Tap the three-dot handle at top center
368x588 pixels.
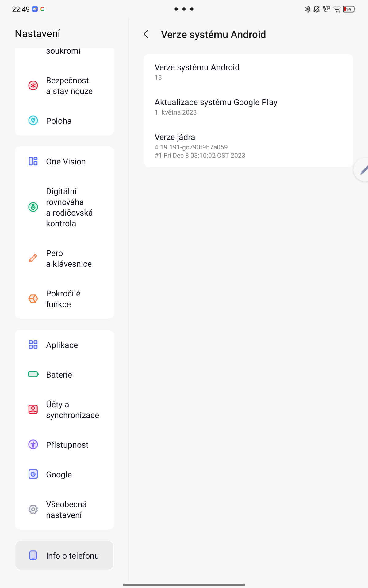tap(184, 9)
